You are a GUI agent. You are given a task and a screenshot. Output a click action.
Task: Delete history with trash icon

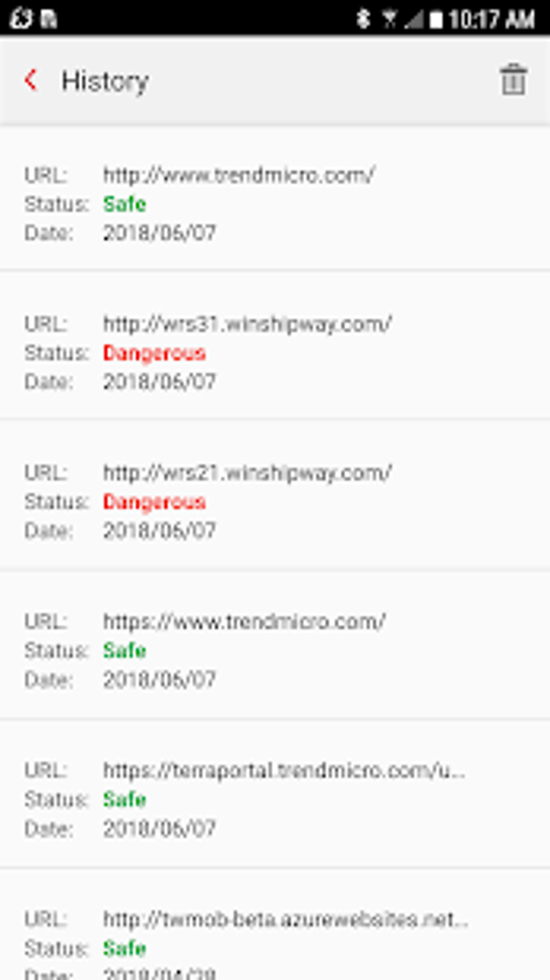pos(513,80)
